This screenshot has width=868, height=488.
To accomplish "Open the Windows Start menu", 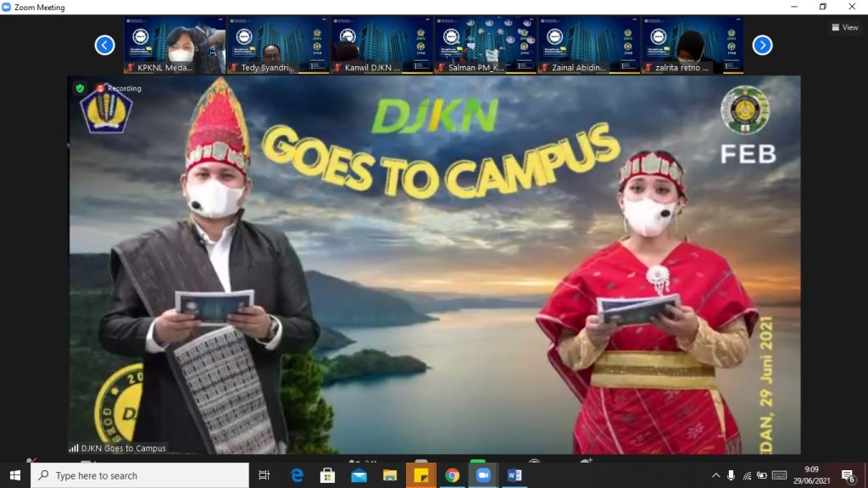I will (x=16, y=475).
